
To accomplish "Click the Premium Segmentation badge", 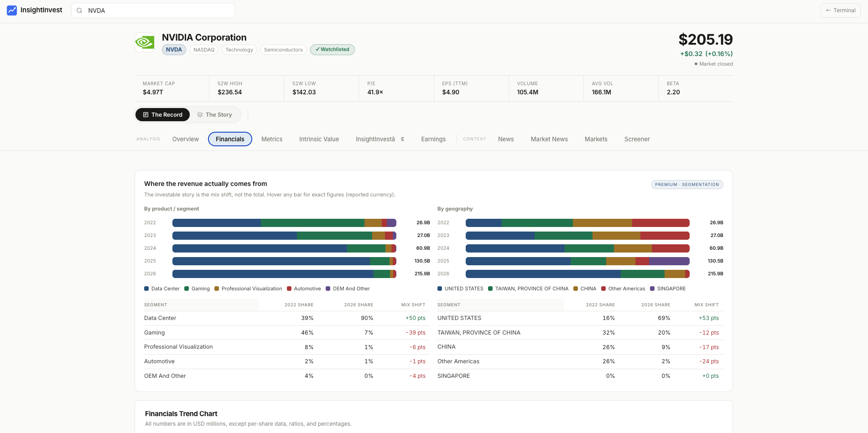I will point(687,185).
